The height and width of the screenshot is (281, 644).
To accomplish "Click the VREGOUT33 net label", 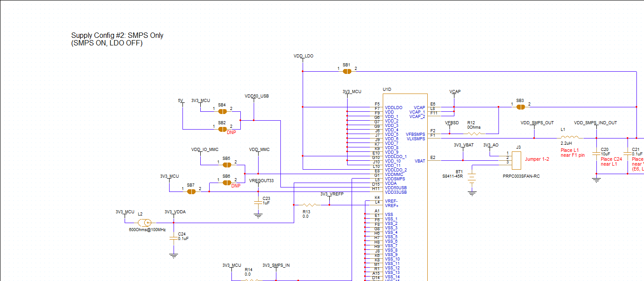I will [262, 181].
